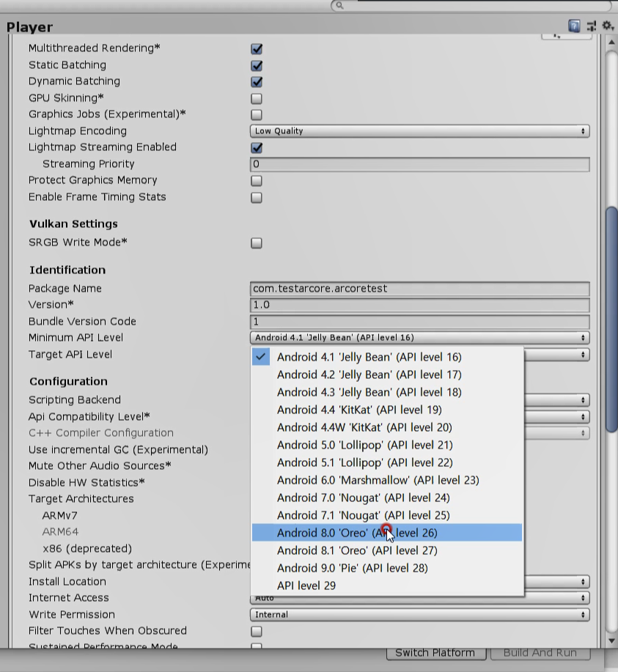Enable SRGB Write Mode checkbox
Image resolution: width=618 pixels, height=672 pixels.
(257, 243)
